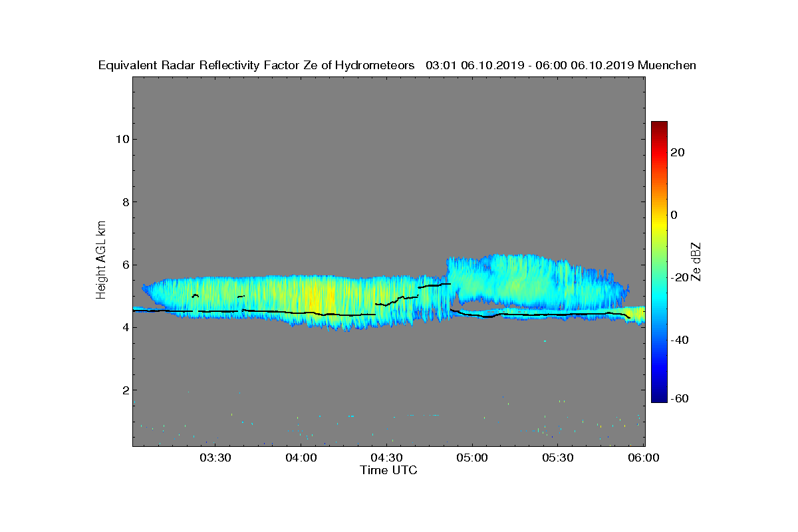Click the height tick label 6

[124, 265]
